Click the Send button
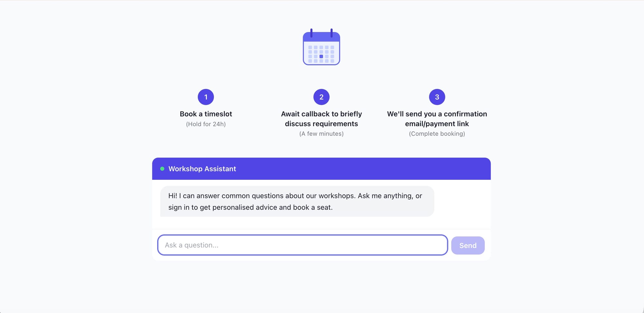Image resolution: width=644 pixels, height=313 pixels. point(468,245)
